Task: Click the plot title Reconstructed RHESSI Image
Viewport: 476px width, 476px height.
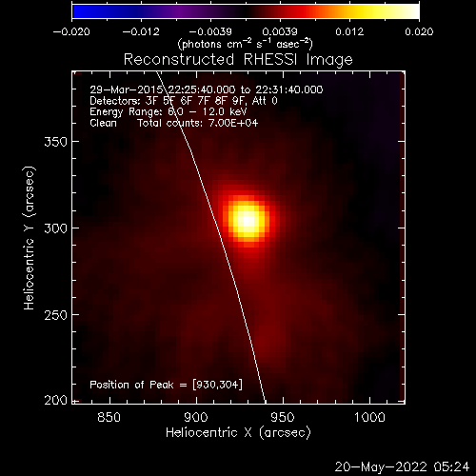Action: tap(238, 60)
